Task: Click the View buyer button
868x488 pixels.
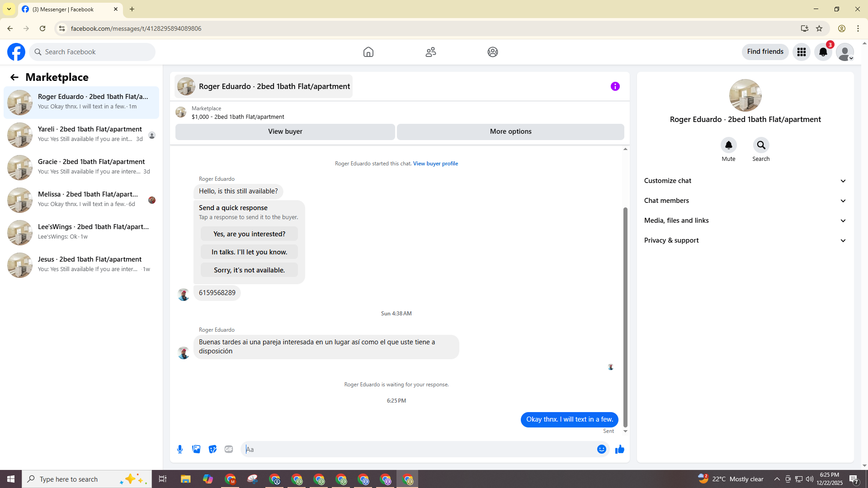Action: (285, 131)
